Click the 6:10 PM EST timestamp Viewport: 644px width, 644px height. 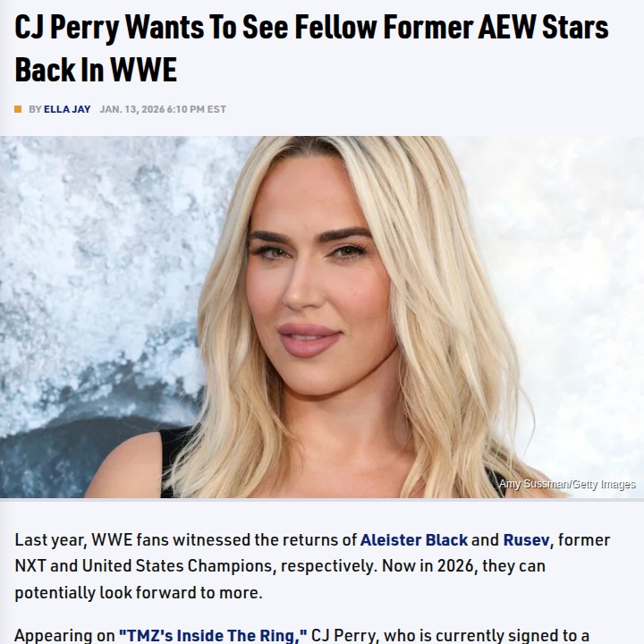196,109
